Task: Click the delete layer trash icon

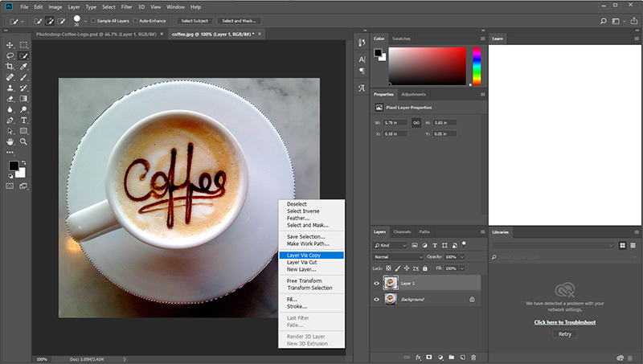Action: click(x=473, y=356)
